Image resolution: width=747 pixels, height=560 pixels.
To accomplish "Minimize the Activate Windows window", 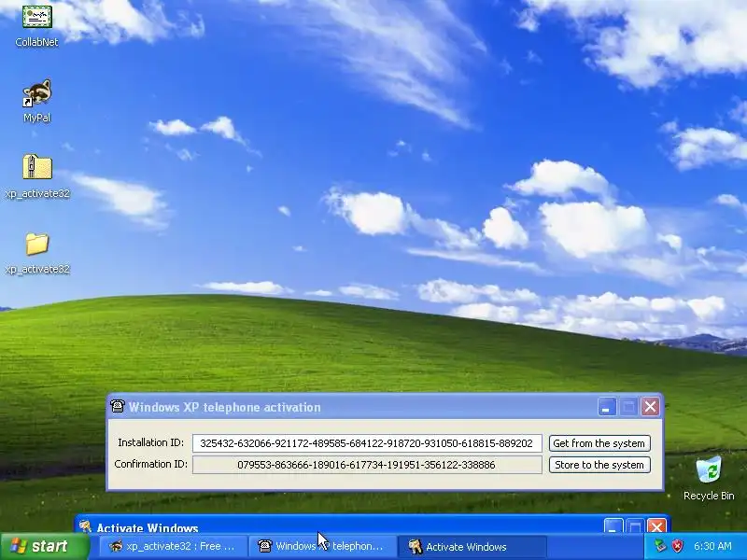I will tap(613, 525).
